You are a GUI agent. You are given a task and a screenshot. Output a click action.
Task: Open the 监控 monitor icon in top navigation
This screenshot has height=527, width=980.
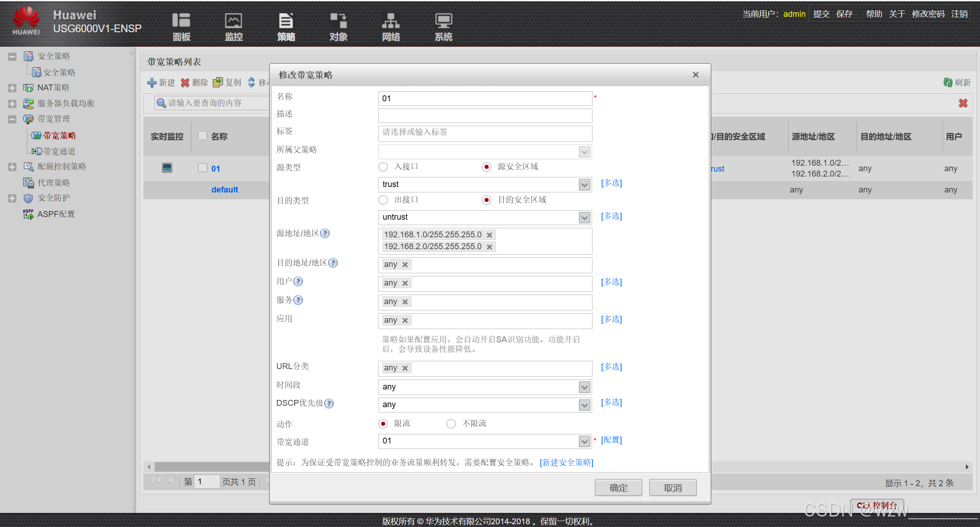[234, 21]
